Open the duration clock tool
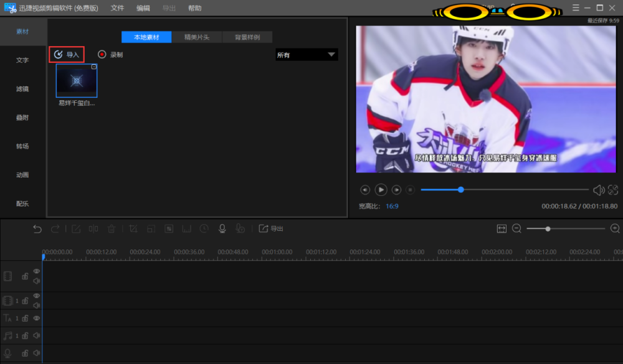 (204, 228)
